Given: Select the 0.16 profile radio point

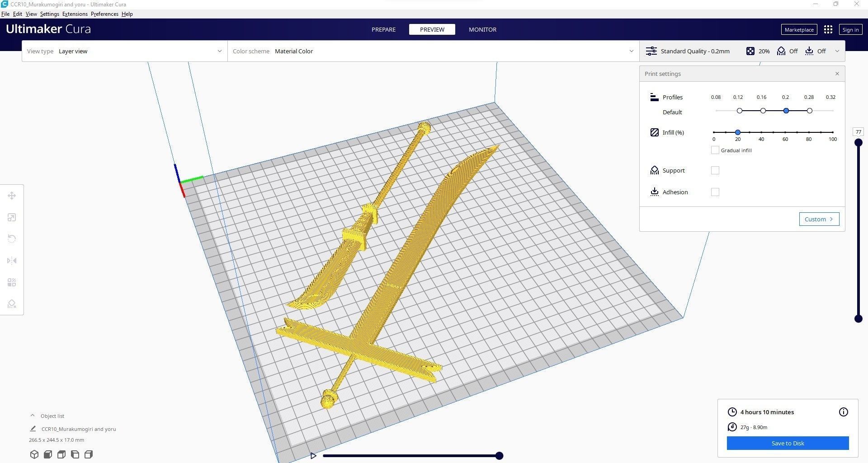Looking at the screenshot, I should click(x=763, y=111).
